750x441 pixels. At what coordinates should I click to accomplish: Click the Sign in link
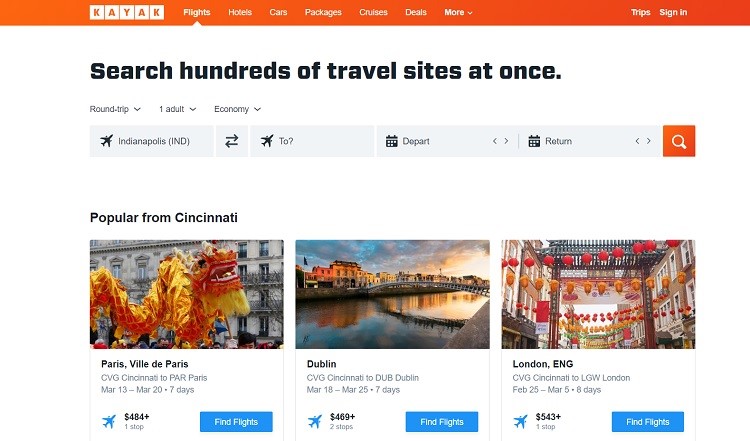(x=673, y=12)
